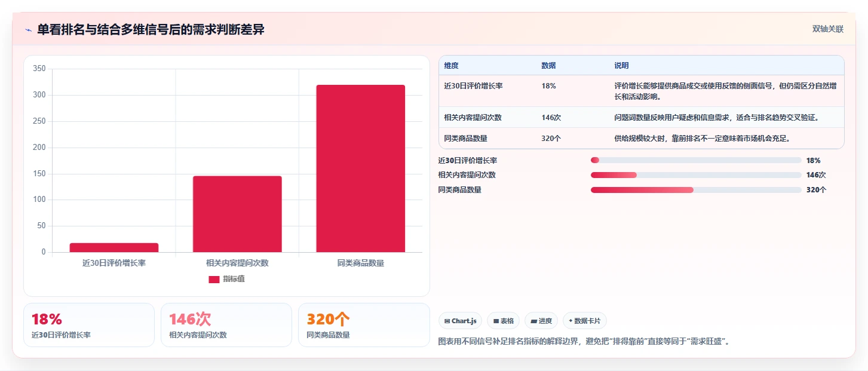The width and height of the screenshot is (868, 371).
Task: Open the 18% data card
Action: coord(89,325)
